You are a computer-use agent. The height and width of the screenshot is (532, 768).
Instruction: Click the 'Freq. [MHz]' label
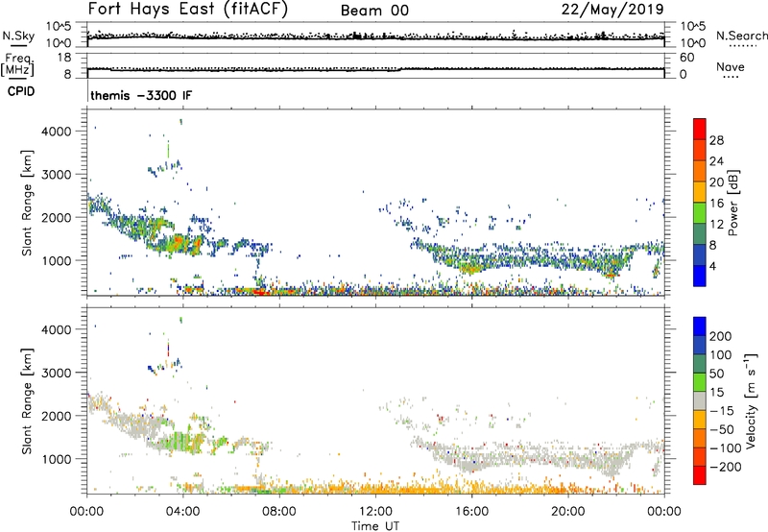coord(17,65)
